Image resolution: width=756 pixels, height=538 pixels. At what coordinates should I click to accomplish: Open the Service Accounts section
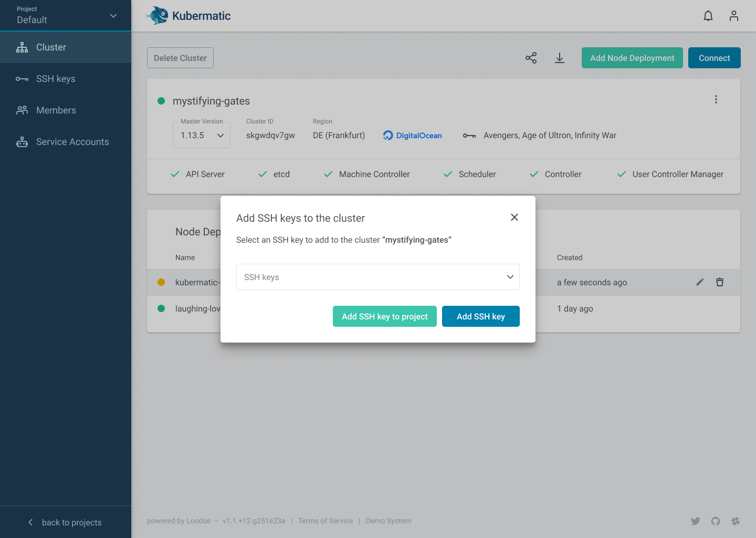tap(72, 141)
